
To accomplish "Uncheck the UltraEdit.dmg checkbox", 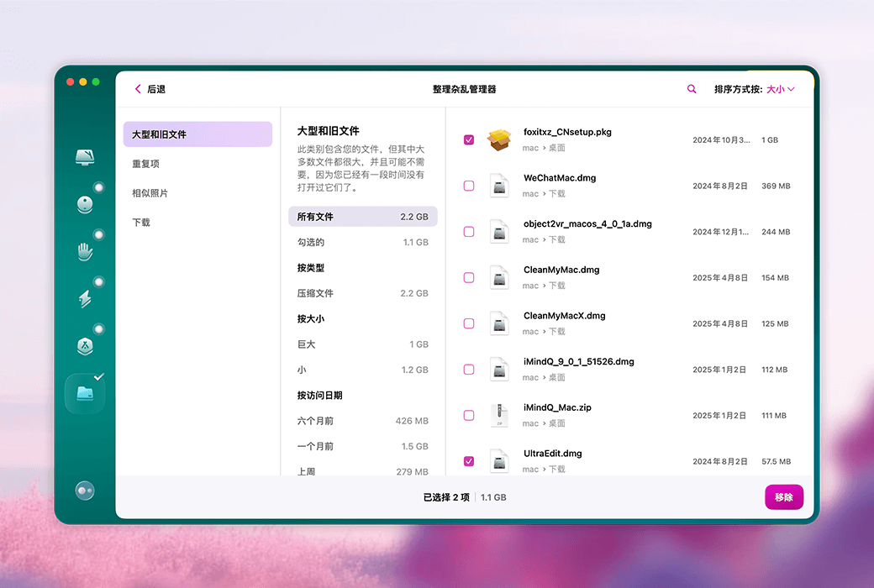I will tap(469, 461).
